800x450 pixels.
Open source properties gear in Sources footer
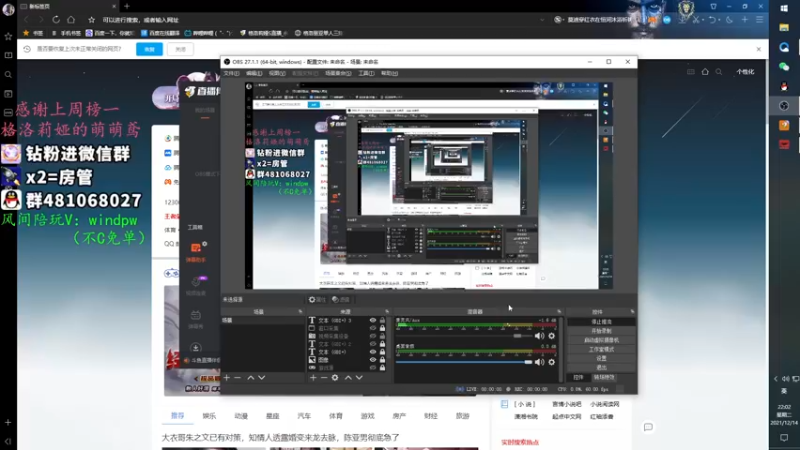pyautogui.click(x=335, y=378)
